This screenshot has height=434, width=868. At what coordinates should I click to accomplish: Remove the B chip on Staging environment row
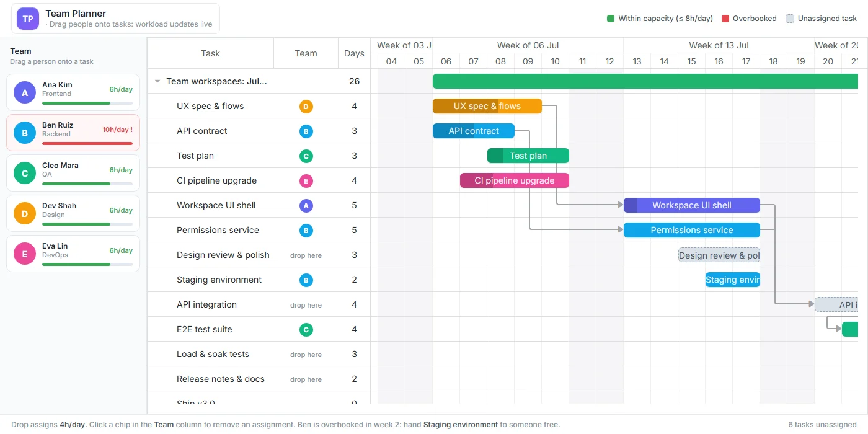tap(306, 280)
